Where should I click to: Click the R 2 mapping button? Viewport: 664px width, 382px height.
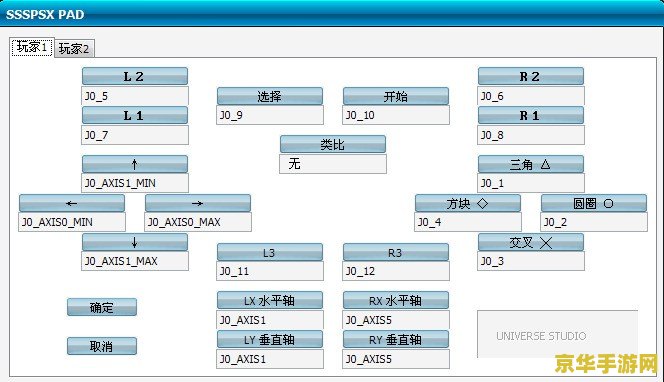[531, 76]
